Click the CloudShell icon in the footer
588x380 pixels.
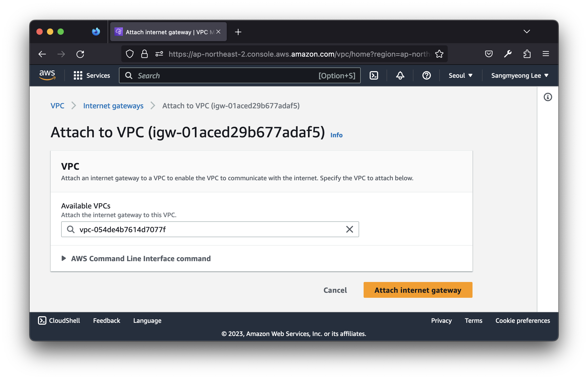tap(42, 320)
